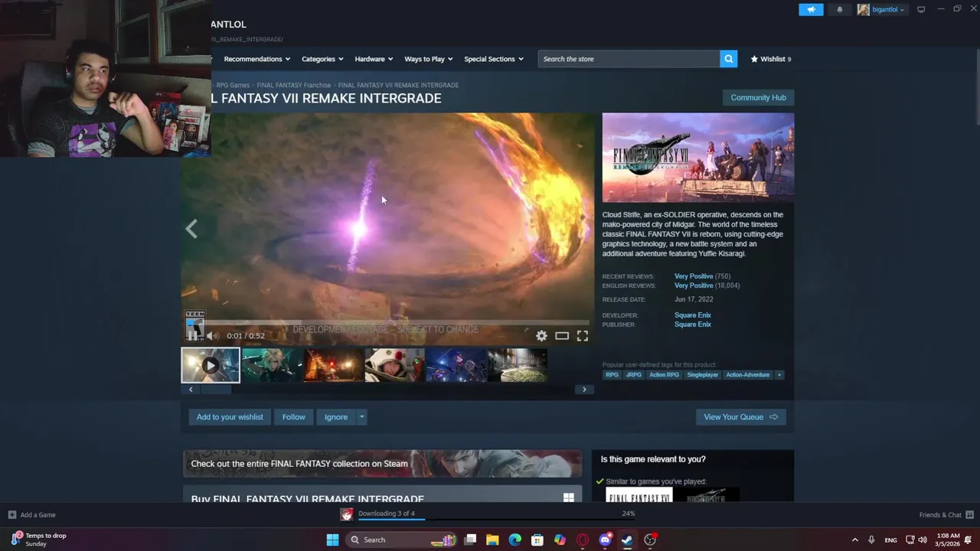Open Wishlist from store navigation

coord(771,59)
